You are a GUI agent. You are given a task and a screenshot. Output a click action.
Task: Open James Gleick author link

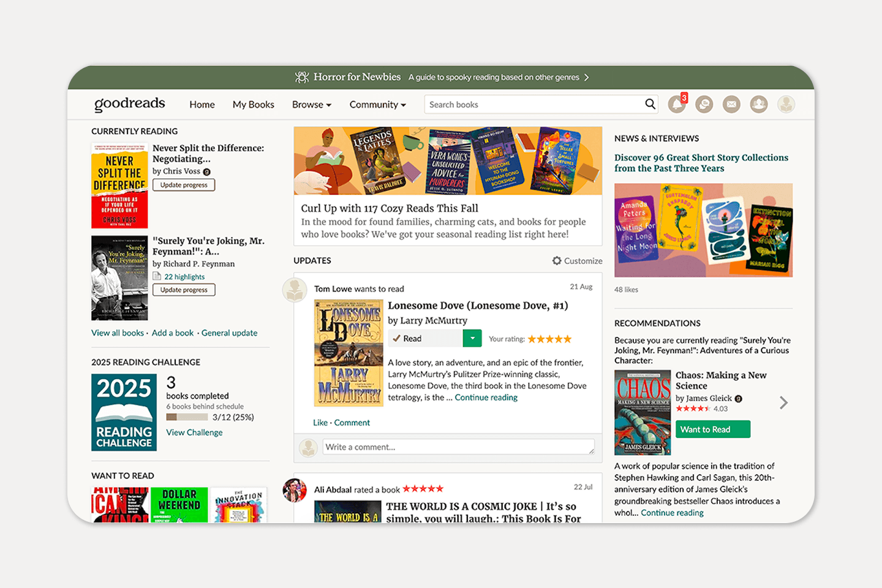(x=709, y=398)
